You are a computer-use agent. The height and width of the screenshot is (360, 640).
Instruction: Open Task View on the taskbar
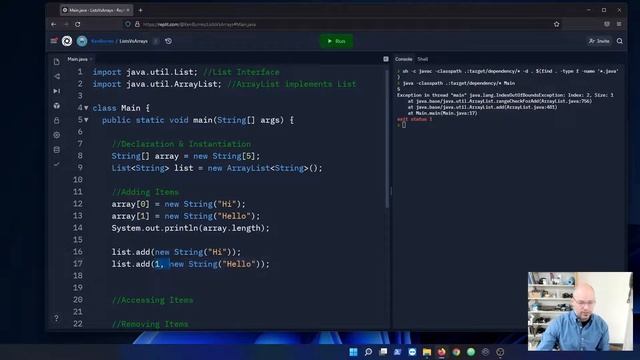click(383, 352)
